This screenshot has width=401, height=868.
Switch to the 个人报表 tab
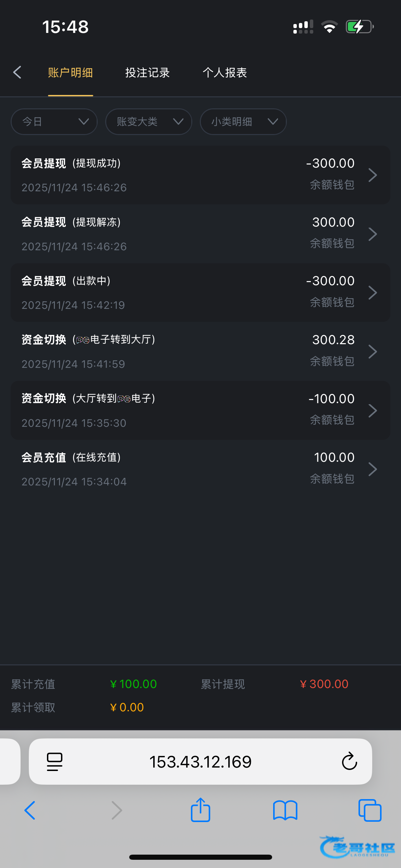225,73
